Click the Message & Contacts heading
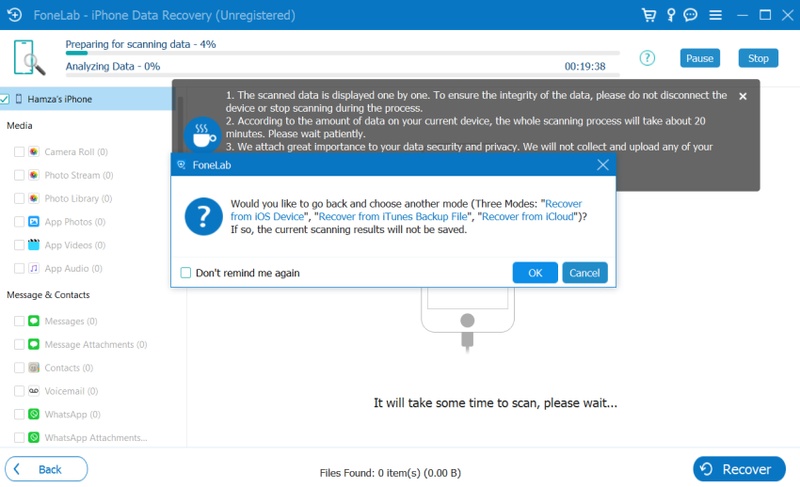The width and height of the screenshot is (800, 487). coord(48,295)
